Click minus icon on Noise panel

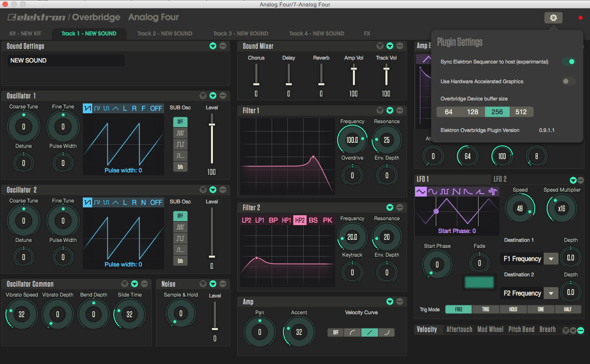click(223, 284)
